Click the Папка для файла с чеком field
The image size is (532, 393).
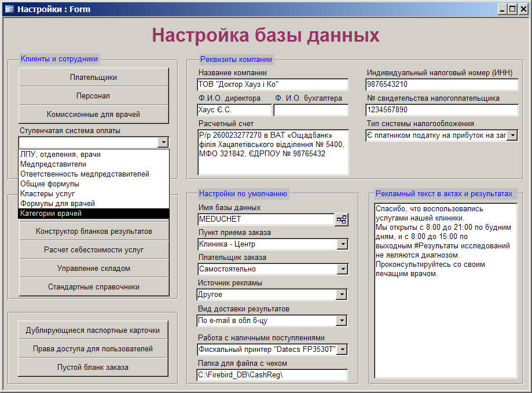click(x=272, y=375)
